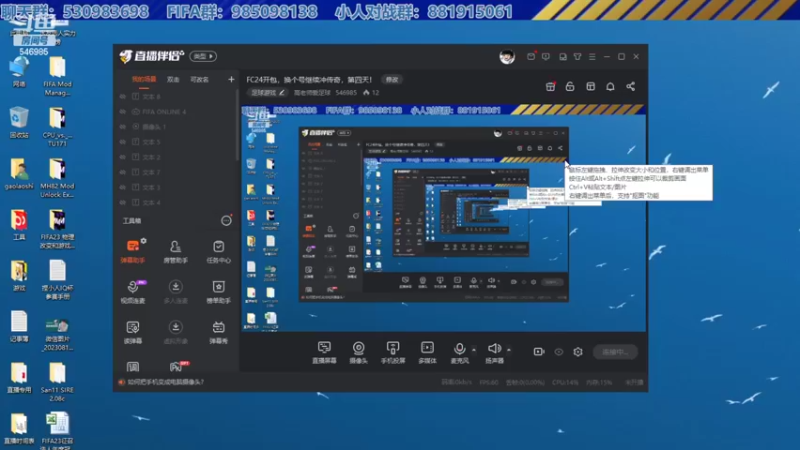Click the lock icon above preview
This screenshot has width=800, height=450.
click(x=570, y=86)
